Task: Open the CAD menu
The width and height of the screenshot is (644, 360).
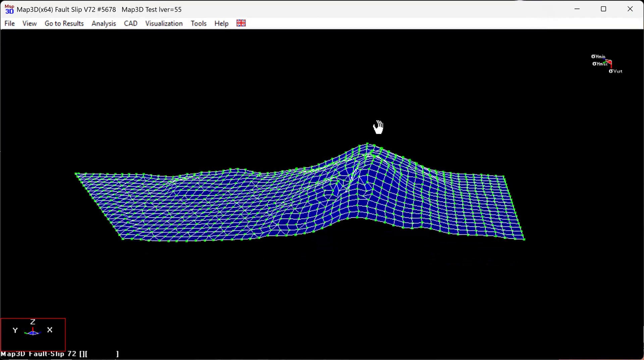Action: 130,24
